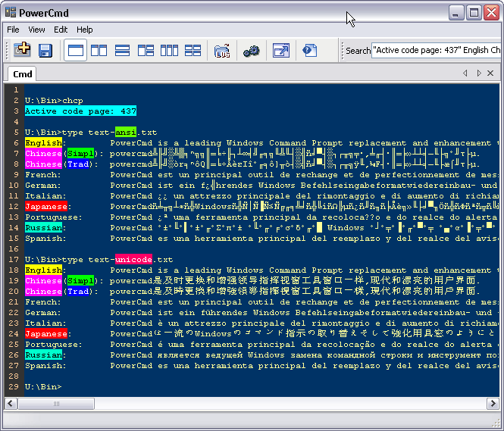Select the three-column pane layout
Image resolution: width=504 pixels, height=431 pixels.
pos(169,51)
